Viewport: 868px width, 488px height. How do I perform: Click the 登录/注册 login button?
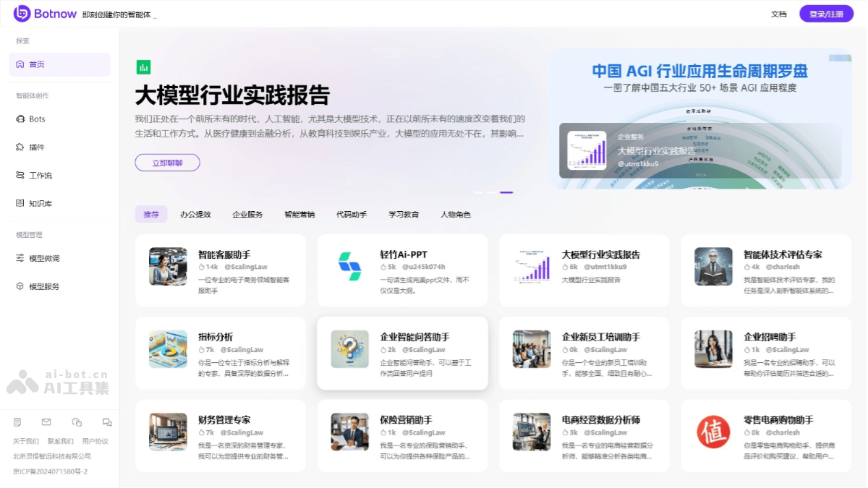(826, 14)
